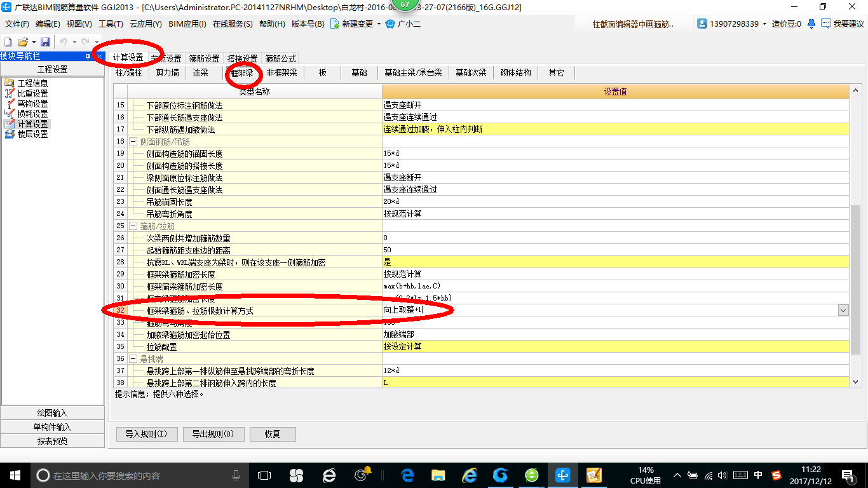This screenshot has width=868, height=488.
Task: Open the 文件(F) menu
Action: [x=17, y=24]
